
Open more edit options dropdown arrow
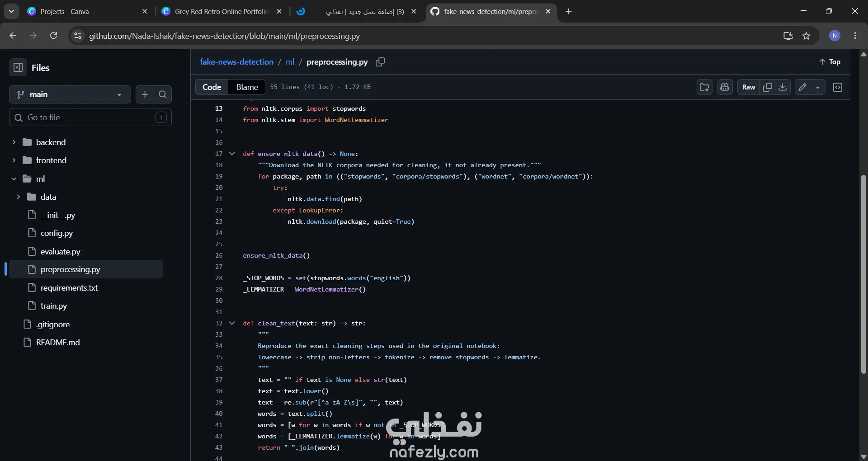pyautogui.click(x=818, y=87)
